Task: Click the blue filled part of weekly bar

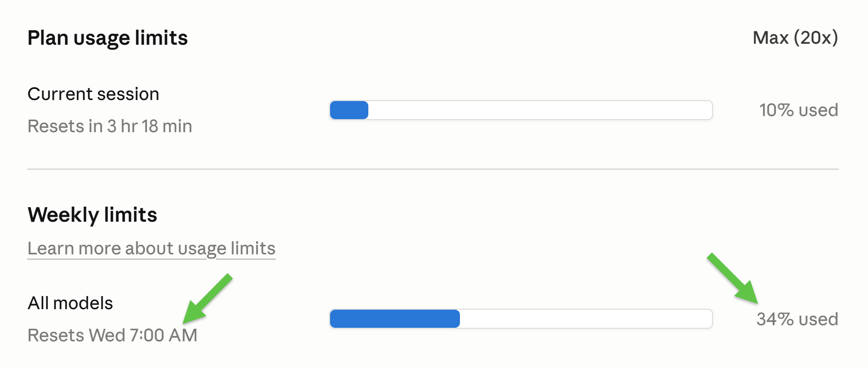Action: tap(395, 319)
